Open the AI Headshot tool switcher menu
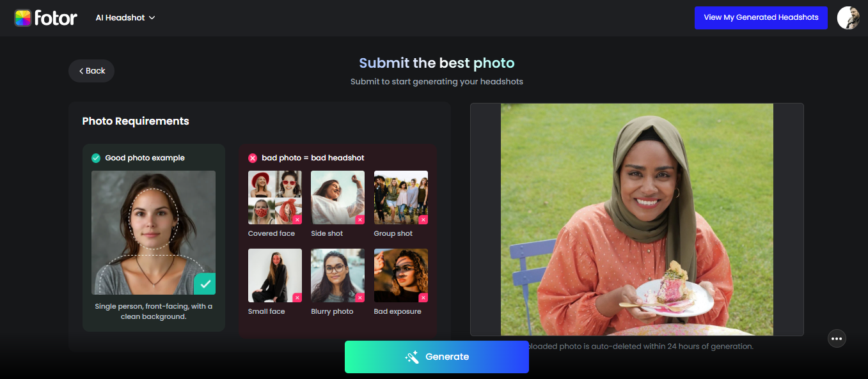Viewport: 868px width, 379px height. pos(122,17)
